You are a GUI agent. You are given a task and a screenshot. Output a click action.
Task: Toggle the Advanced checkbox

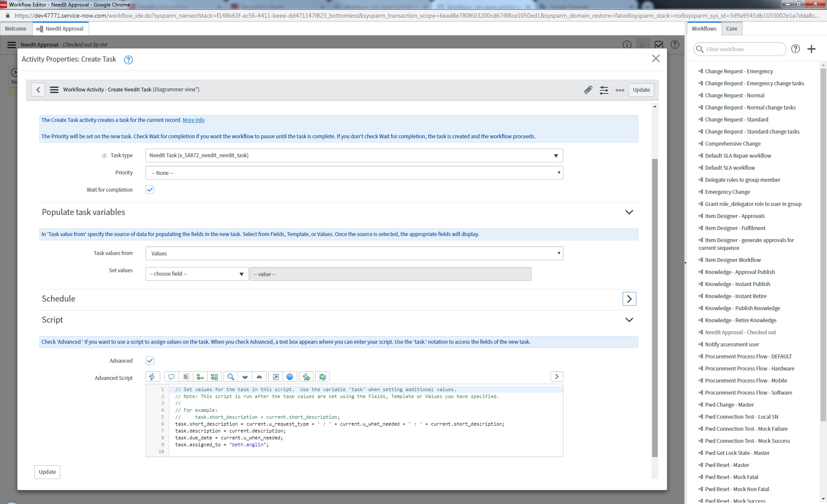[x=150, y=361]
